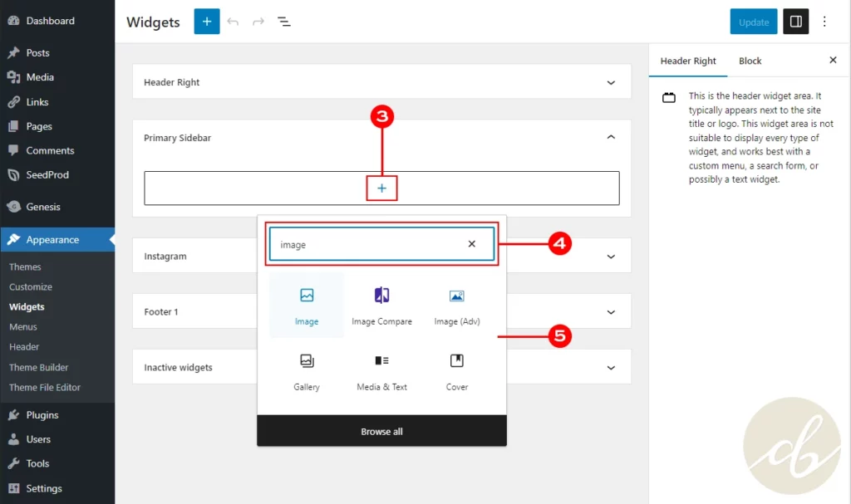Pick the Image (Adv) block

coord(456,296)
